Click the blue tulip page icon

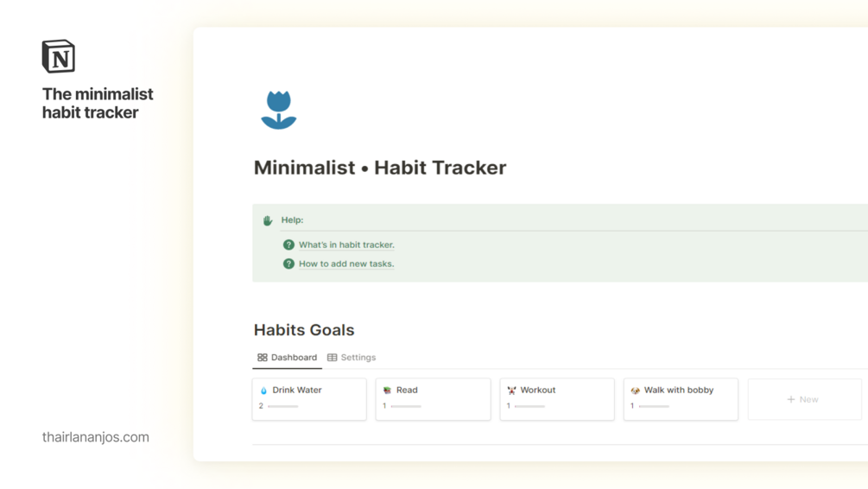(x=278, y=110)
